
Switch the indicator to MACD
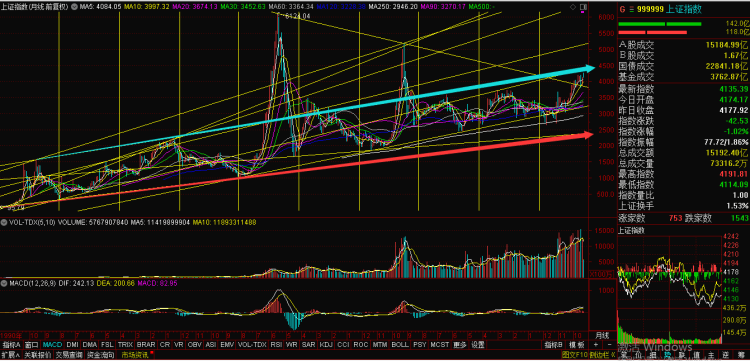pos(52,345)
